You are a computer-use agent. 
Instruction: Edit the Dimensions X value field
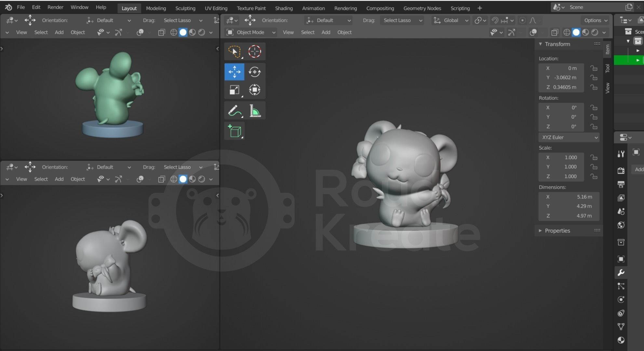click(569, 197)
